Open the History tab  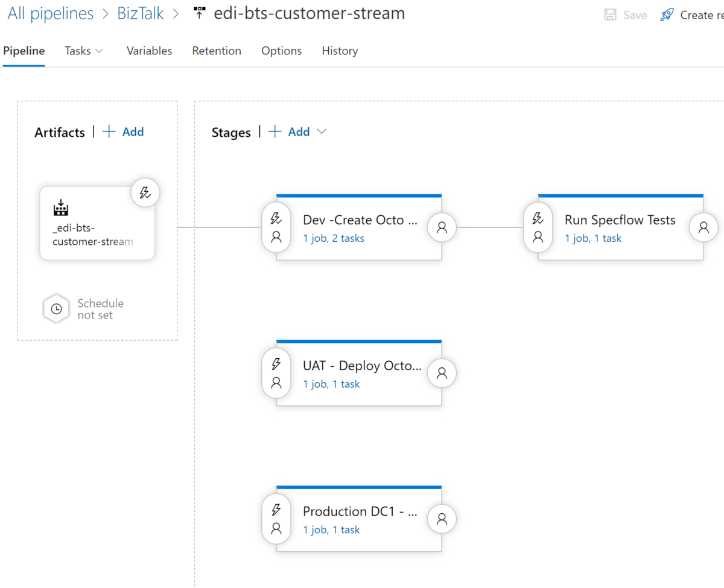[x=340, y=51]
